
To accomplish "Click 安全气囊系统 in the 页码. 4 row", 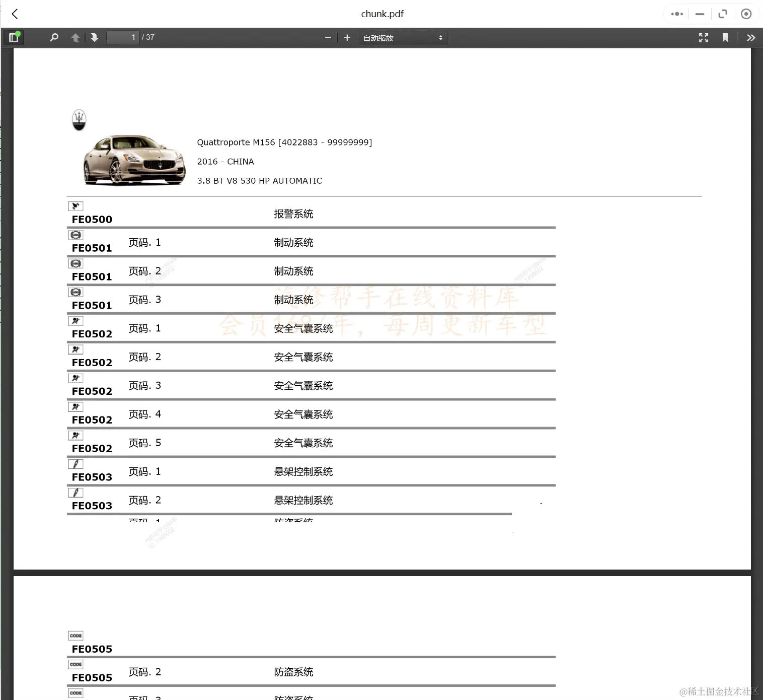I will pyautogui.click(x=303, y=414).
